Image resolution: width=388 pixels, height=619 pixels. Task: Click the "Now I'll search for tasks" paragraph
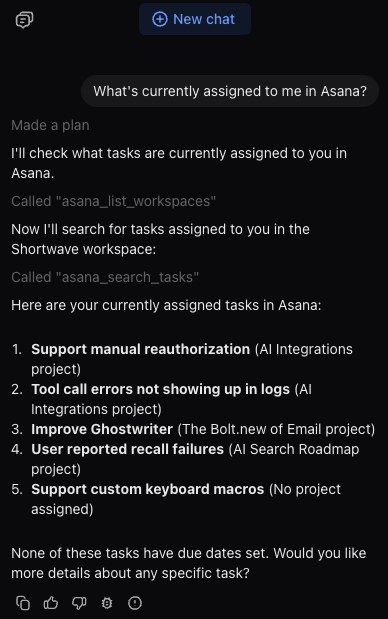pyautogui.click(x=160, y=239)
